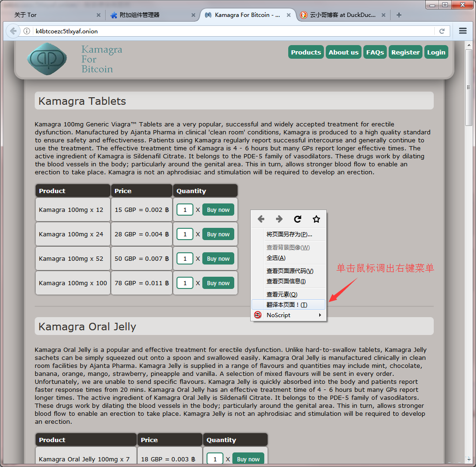476x467 pixels.
Task: Click the '50 GBP = 0.007' price cell
Action: click(x=141, y=258)
